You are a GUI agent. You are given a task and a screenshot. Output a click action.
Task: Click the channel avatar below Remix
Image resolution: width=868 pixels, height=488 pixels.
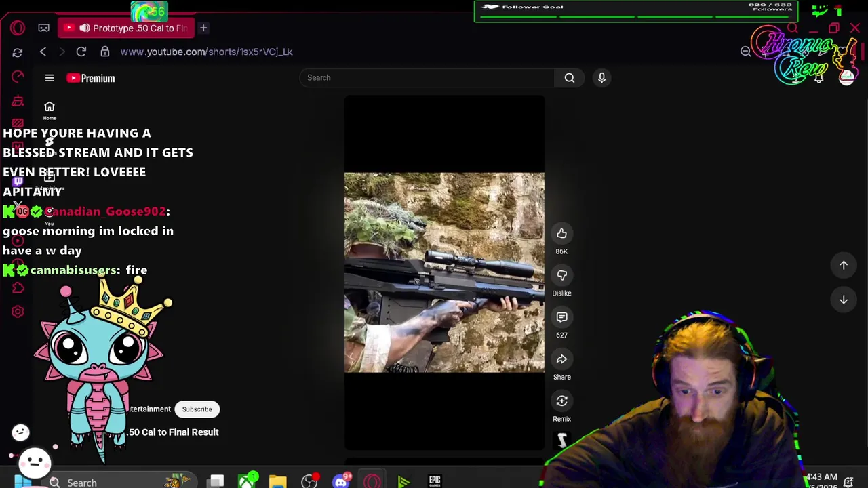[x=561, y=441]
